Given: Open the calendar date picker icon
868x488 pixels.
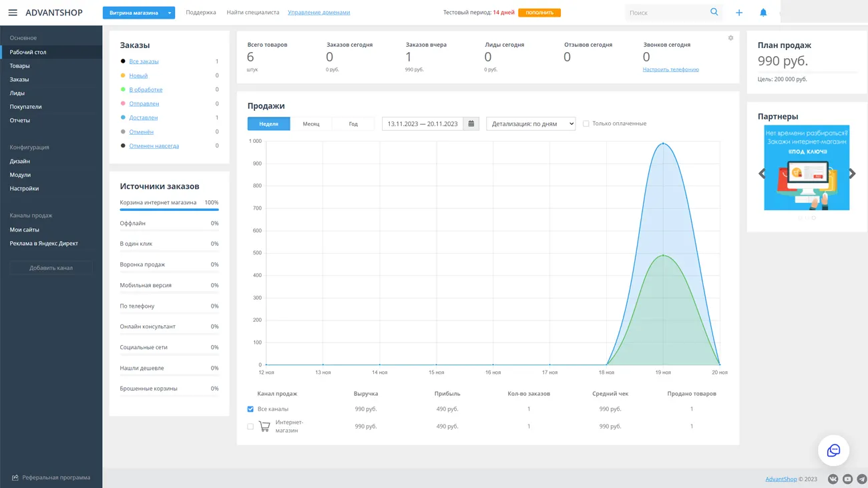Looking at the screenshot, I should (471, 124).
